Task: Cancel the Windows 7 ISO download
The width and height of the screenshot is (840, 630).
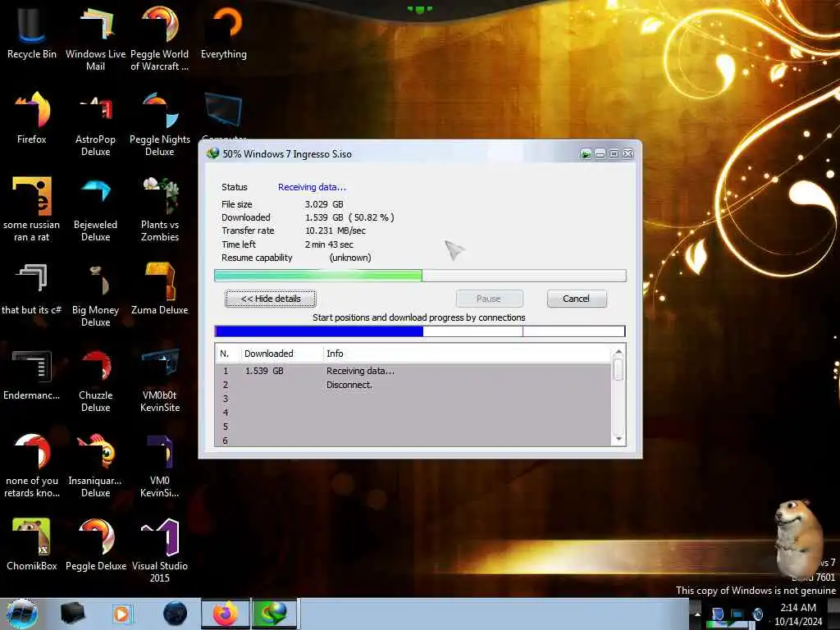Action: tap(577, 299)
